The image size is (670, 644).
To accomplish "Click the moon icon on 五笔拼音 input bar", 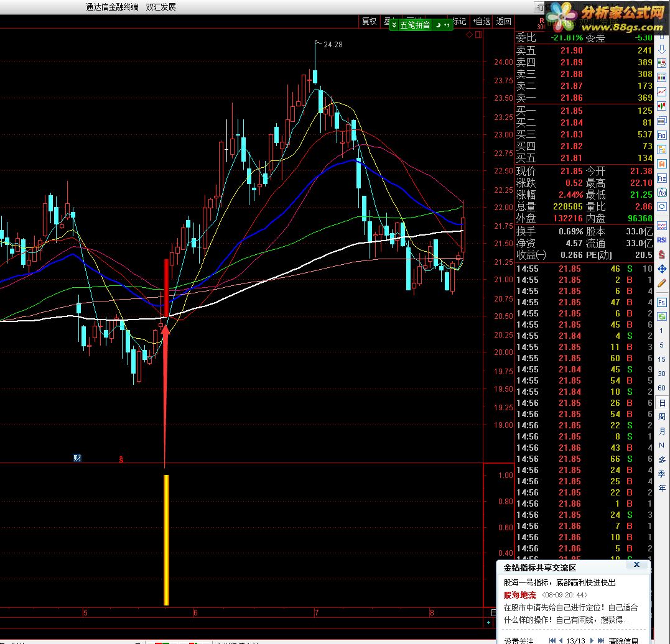I will 438,25.
